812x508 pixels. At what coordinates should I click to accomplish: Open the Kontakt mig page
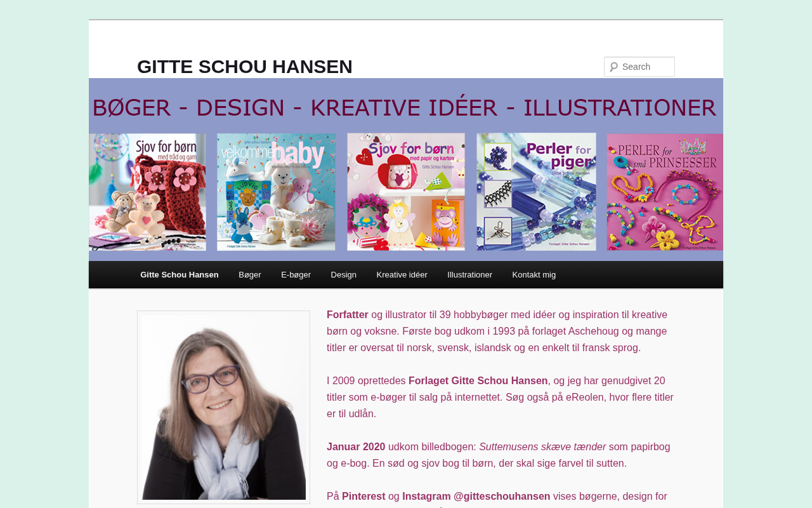(534, 275)
